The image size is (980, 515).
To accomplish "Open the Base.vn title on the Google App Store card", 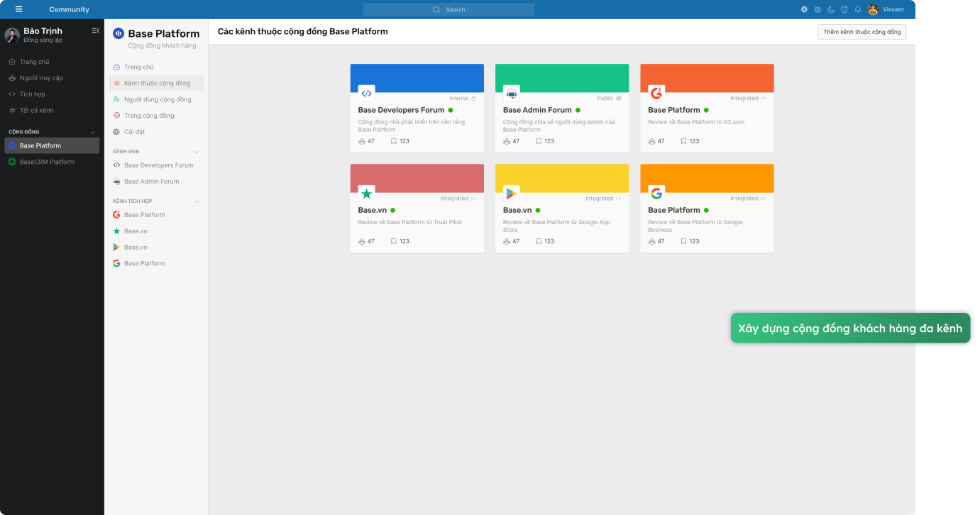I will coord(517,210).
